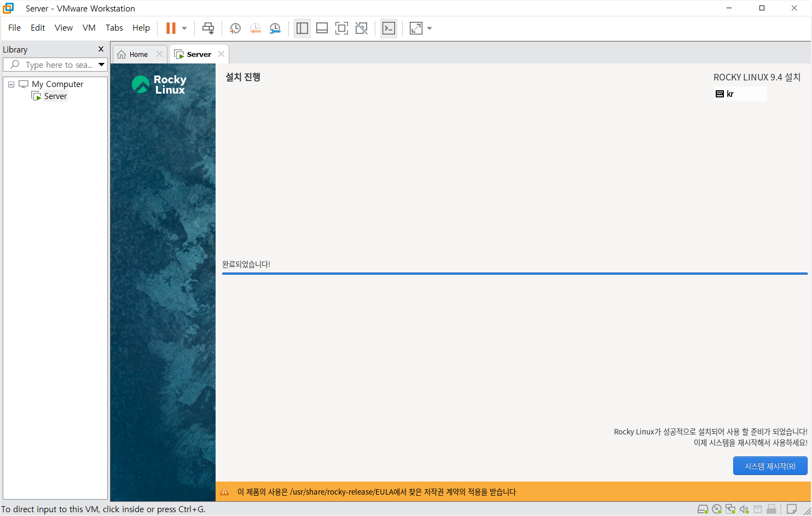The width and height of the screenshot is (812, 516).
Task: Send Ctrl+Alt+Del to the virtual machine
Action: tap(208, 28)
